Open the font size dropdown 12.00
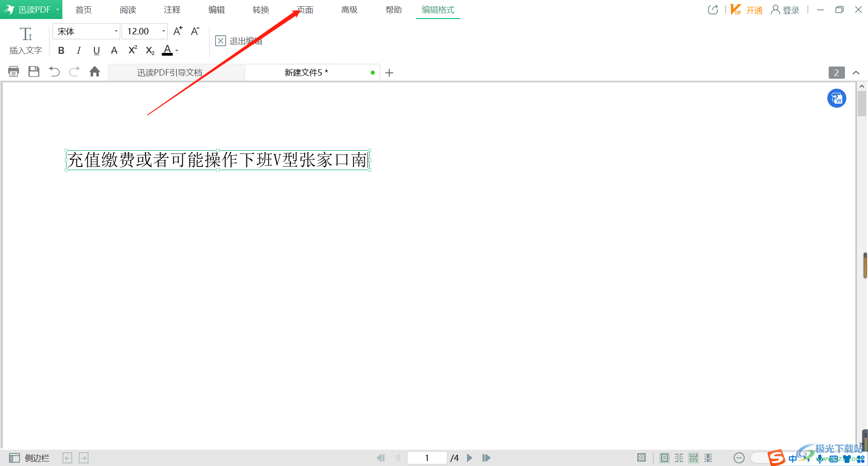 [145, 31]
